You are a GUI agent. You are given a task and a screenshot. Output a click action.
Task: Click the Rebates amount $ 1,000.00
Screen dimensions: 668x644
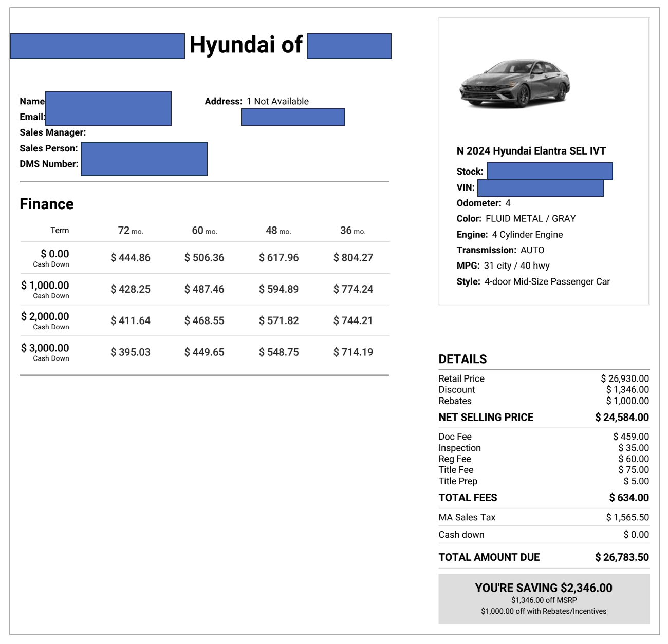click(627, 401)
